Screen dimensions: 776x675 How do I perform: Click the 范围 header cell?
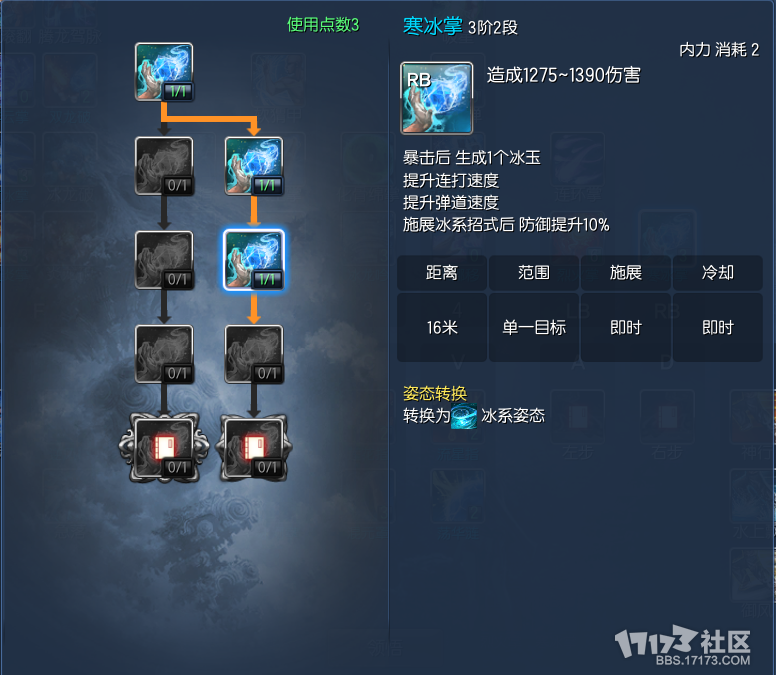coord(534,273)
